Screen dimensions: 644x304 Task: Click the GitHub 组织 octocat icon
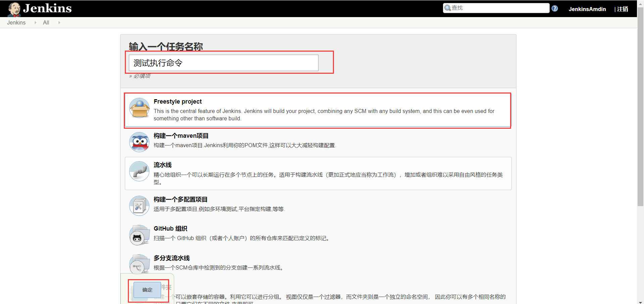coord(139,235)
